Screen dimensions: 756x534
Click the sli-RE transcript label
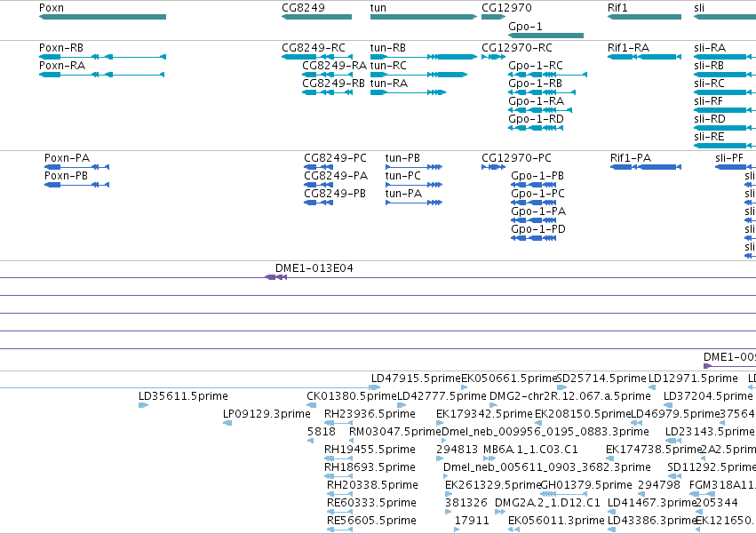point(709,137)
